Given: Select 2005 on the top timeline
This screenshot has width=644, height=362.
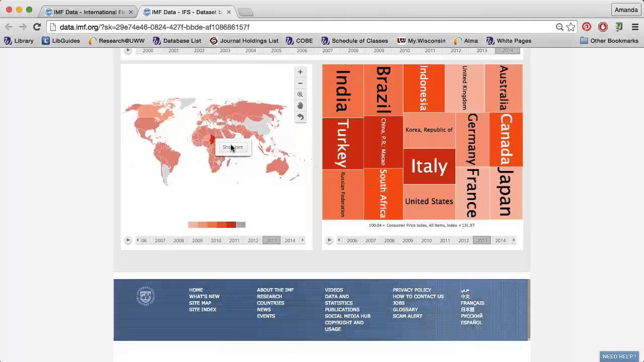Looking at the screenshot, I should point(276,50).
